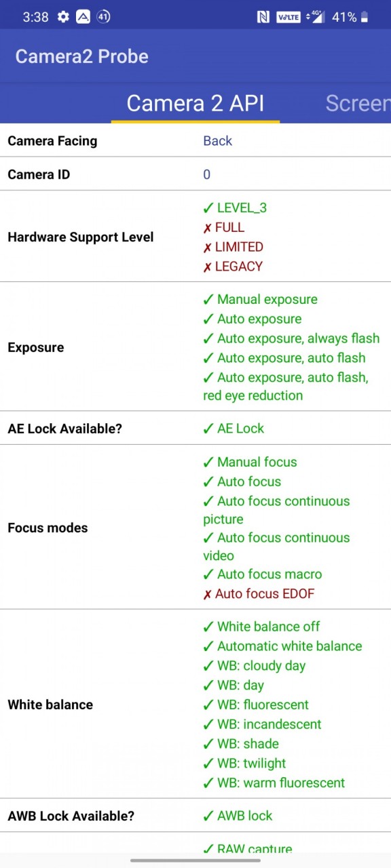Image resolution: width=391 pixels, height=868 pixels.
Task: Tap the White balance row label
Action: point(50,705)
